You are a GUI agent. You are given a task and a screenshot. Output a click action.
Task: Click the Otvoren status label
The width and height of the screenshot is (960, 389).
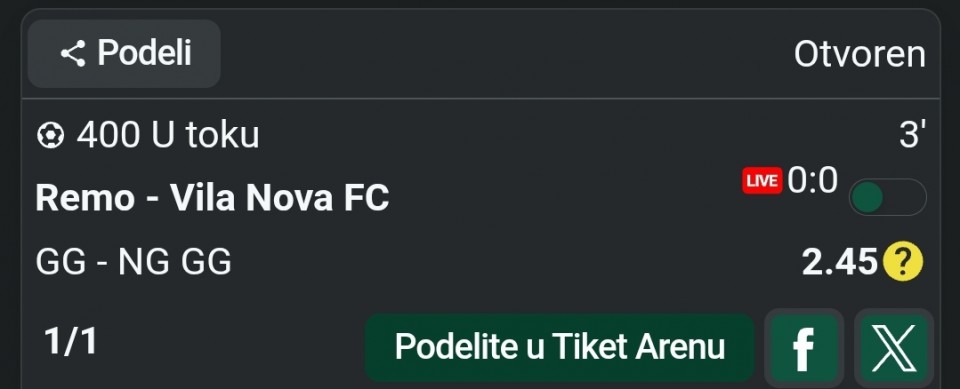860,55
